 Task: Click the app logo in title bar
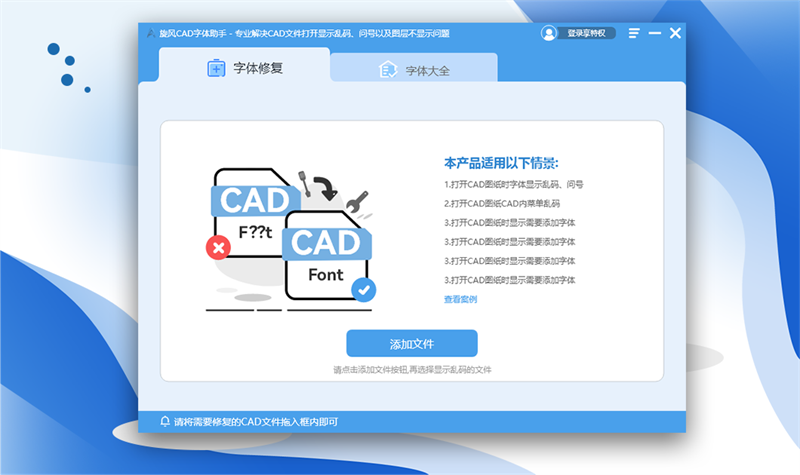[151, 33]
